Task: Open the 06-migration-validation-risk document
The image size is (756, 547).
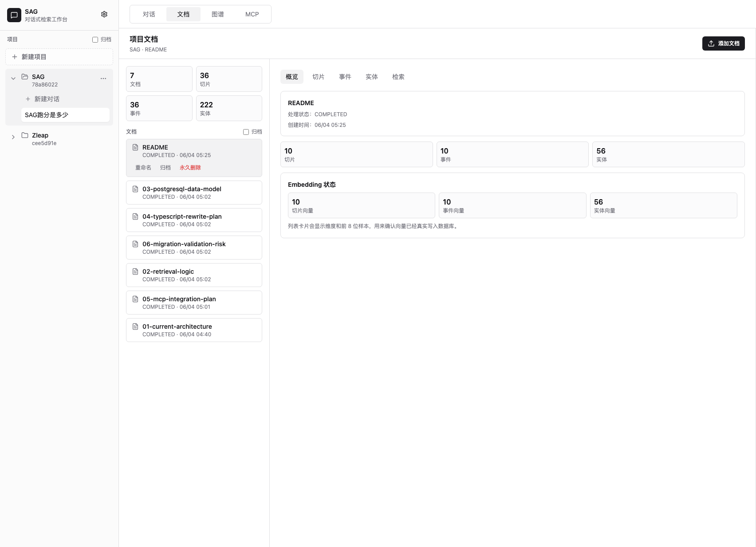Action: (194, 248)
